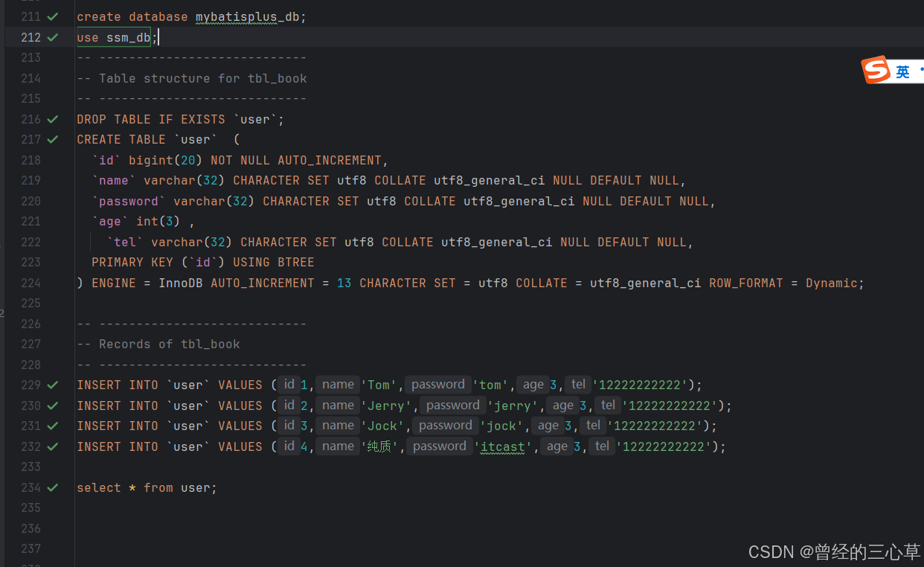Click the checkmark next to line 230
The width and height of the screenshot is (924, 567).
click(52, 406)
